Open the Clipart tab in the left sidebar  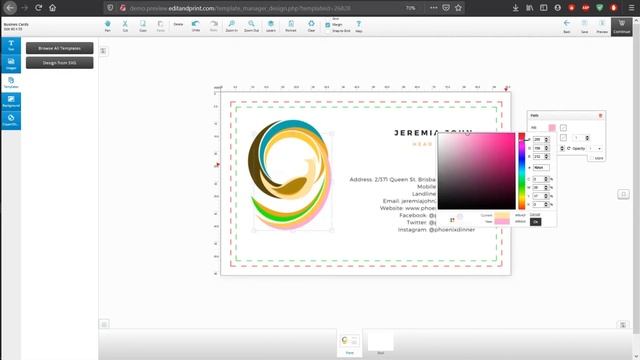(11, 120)
